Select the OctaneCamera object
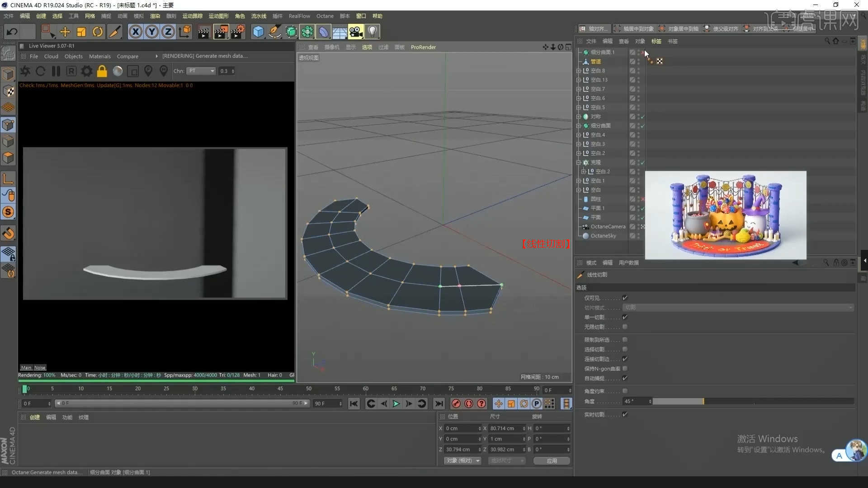 [608, 226]
